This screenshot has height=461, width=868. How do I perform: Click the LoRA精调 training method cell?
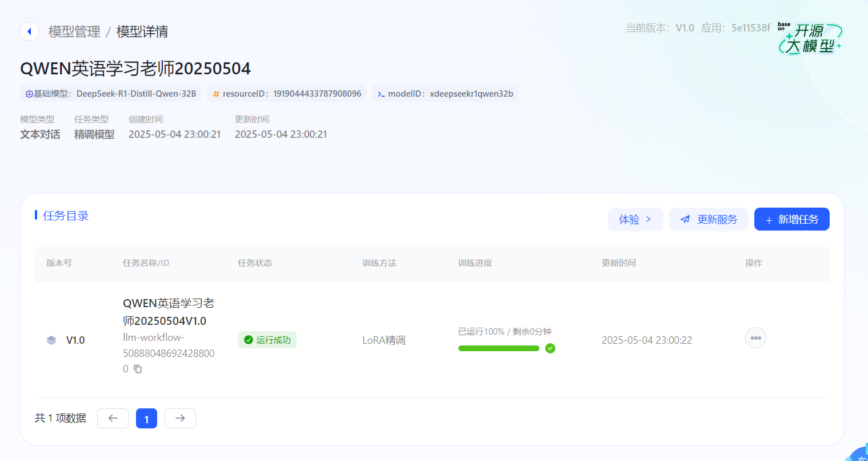click(384, 340)
